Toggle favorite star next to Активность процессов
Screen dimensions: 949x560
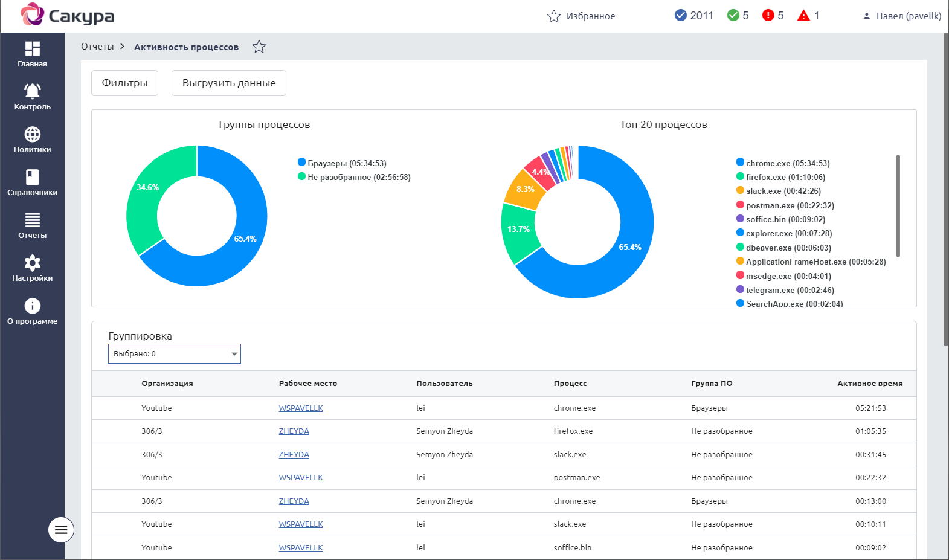(x=259, y=47)
